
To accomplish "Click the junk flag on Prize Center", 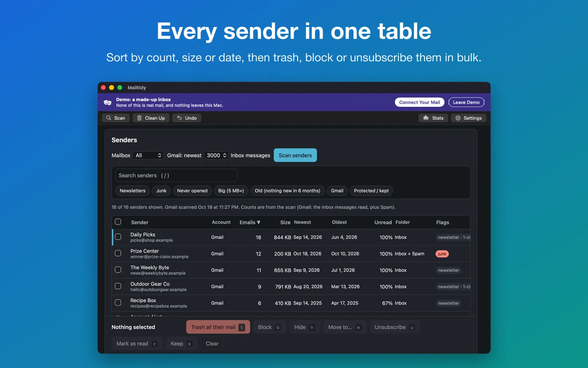I will click(x=442, y=254).
